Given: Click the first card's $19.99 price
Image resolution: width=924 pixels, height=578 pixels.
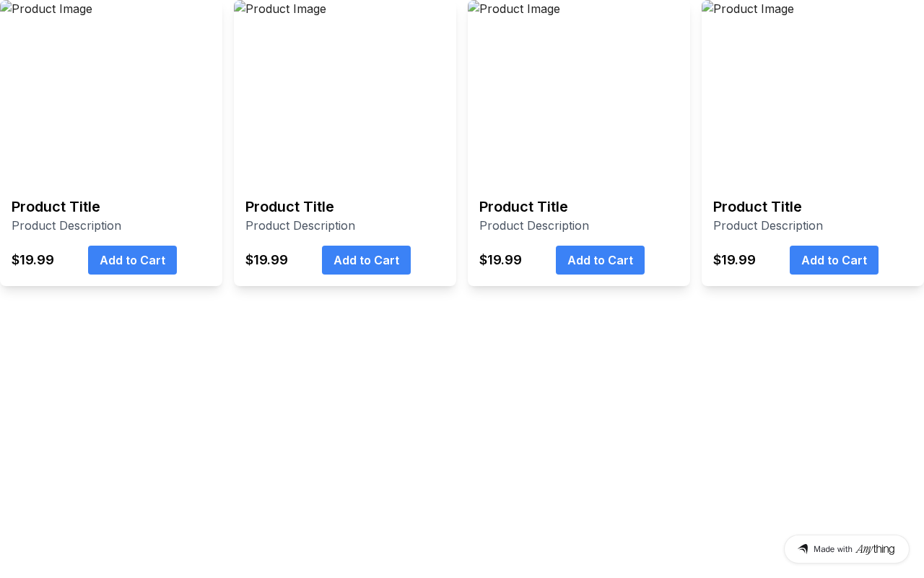Looking at the screenshot, I should tap(32, 260).
